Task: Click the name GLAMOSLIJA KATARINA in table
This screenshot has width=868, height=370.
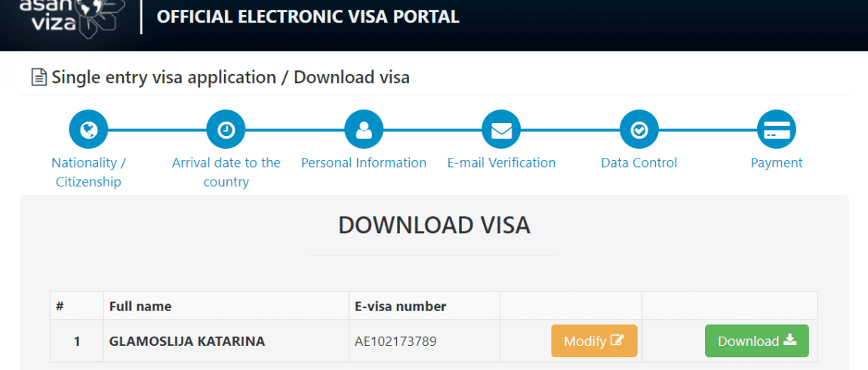Action: pos(187,341)
